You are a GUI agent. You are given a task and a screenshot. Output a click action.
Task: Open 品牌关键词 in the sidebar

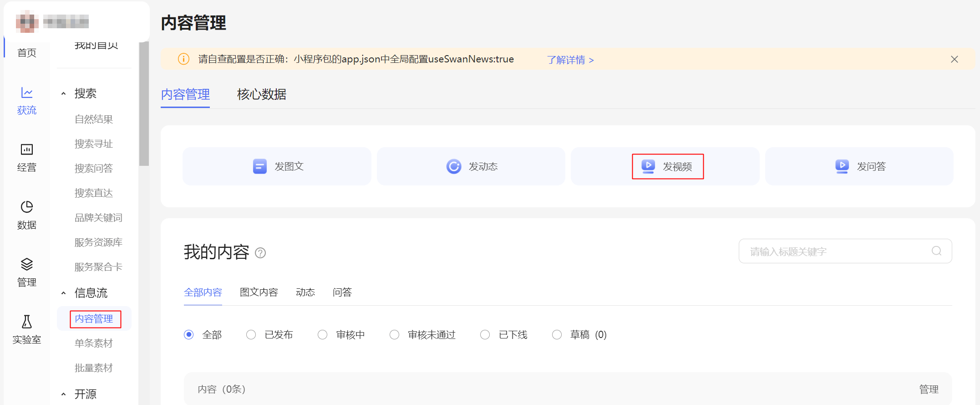98,218
